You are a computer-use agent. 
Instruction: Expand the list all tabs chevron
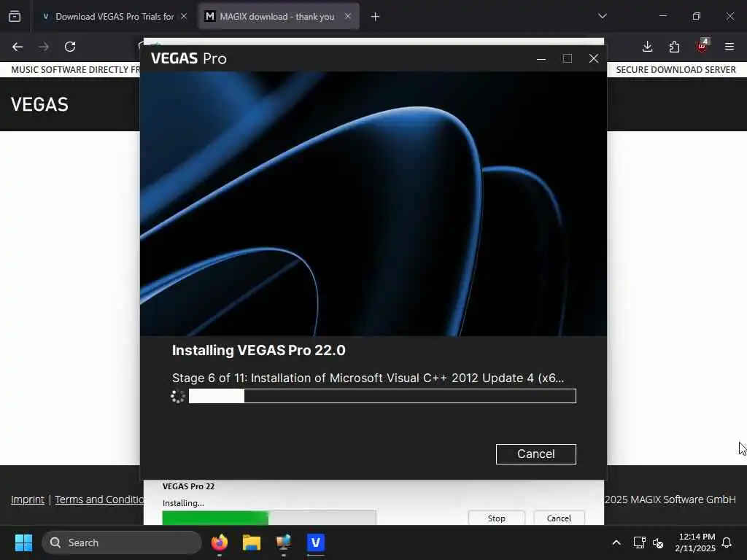pyautogui.click(x=602, y=16)
